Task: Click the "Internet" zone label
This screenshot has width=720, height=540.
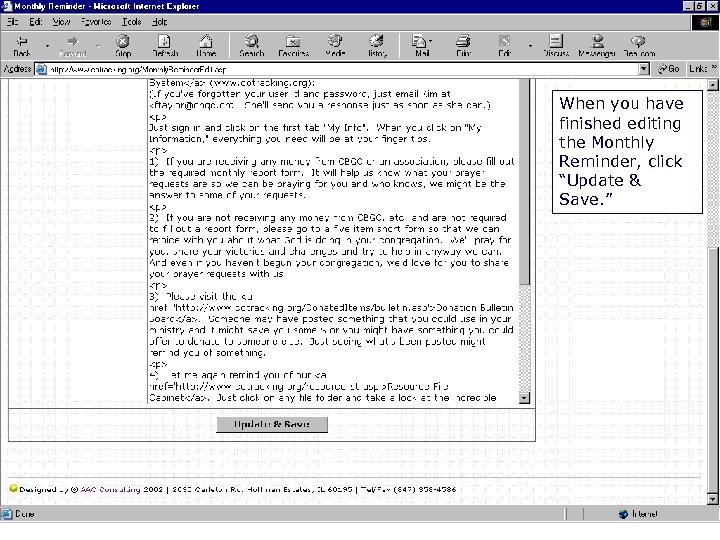Action: click(x=645, y=514)
